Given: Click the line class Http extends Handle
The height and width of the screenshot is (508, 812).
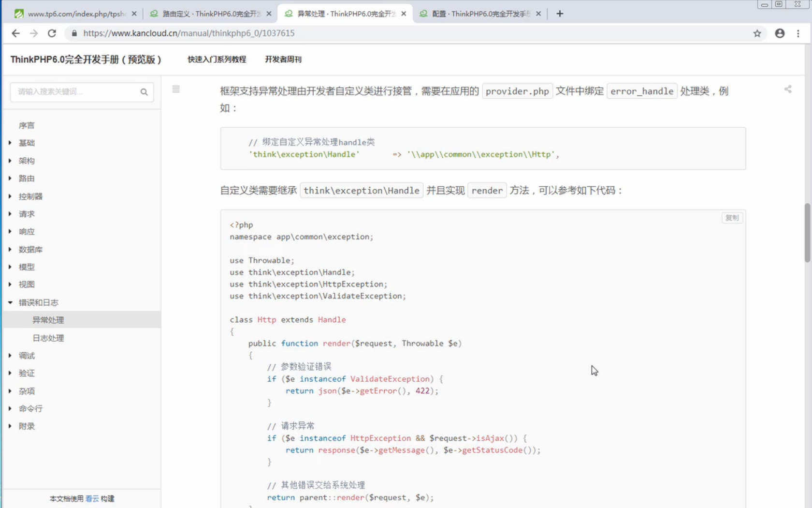Looking at the screenshot, I should point(288,320).
